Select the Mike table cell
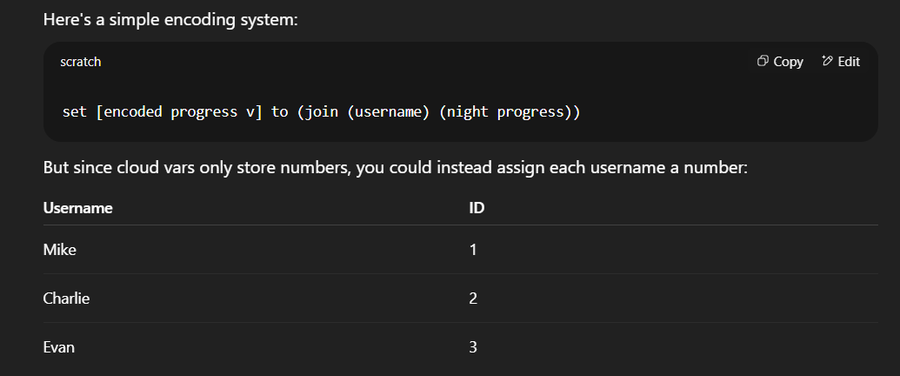The image size is (900, 376). tap(60, 250)
